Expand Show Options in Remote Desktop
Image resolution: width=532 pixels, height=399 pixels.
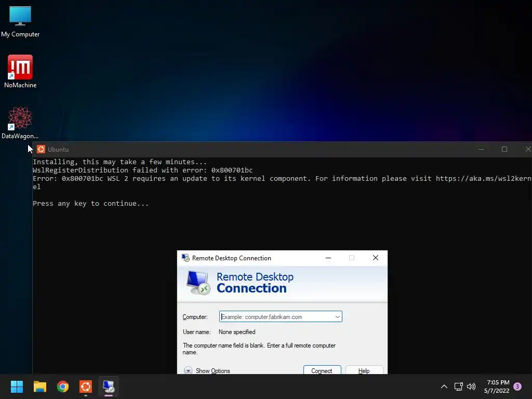(207, 370)
